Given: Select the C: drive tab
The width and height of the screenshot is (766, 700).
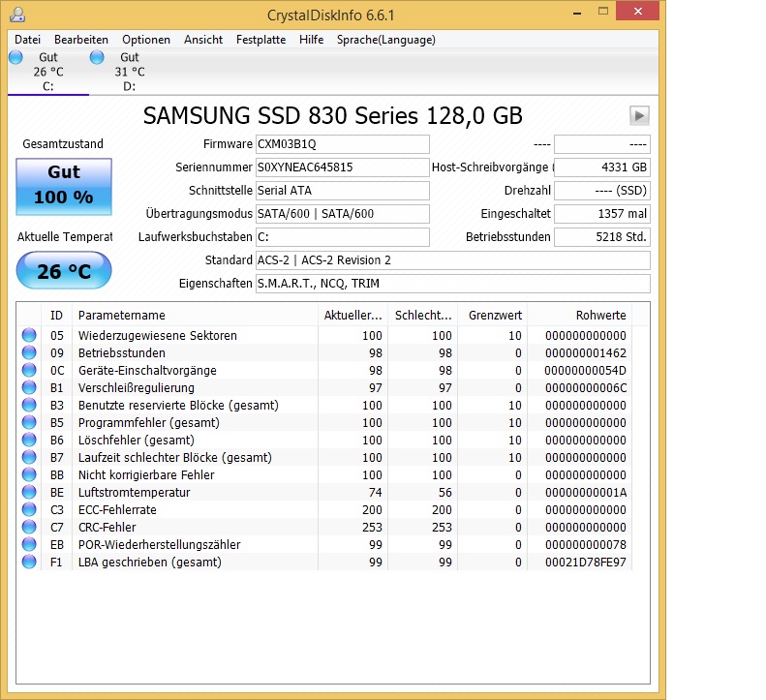Looking at the screenshot, I should [x=48, y=72].
